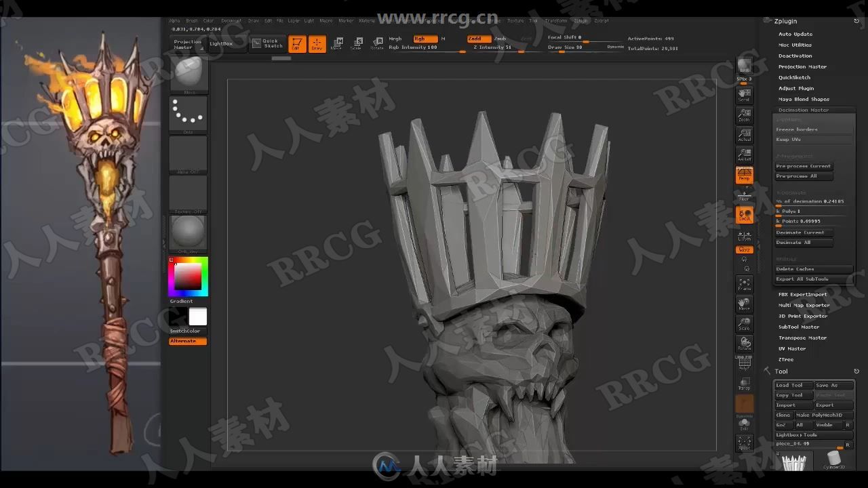Expand the UV Master section
868x488 pixels.
pyautogui.click(x=792, y=348)
